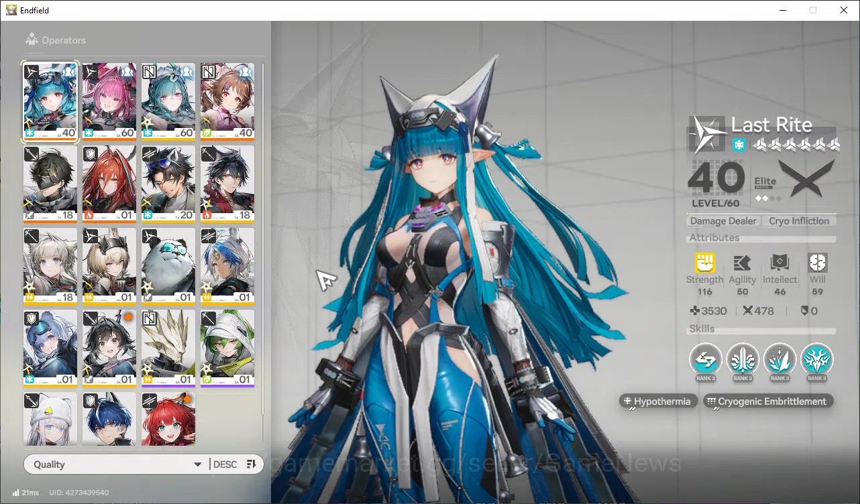
Task: Click the six-star rarity indicator
Action: [x=796, y=145]
